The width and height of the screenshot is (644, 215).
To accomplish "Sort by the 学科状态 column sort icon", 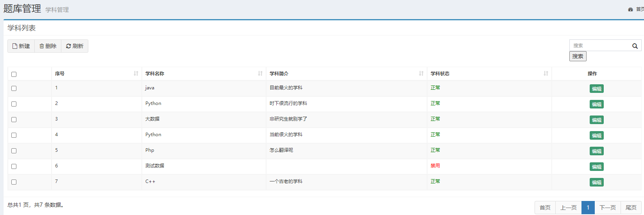I will pos(546,73).
